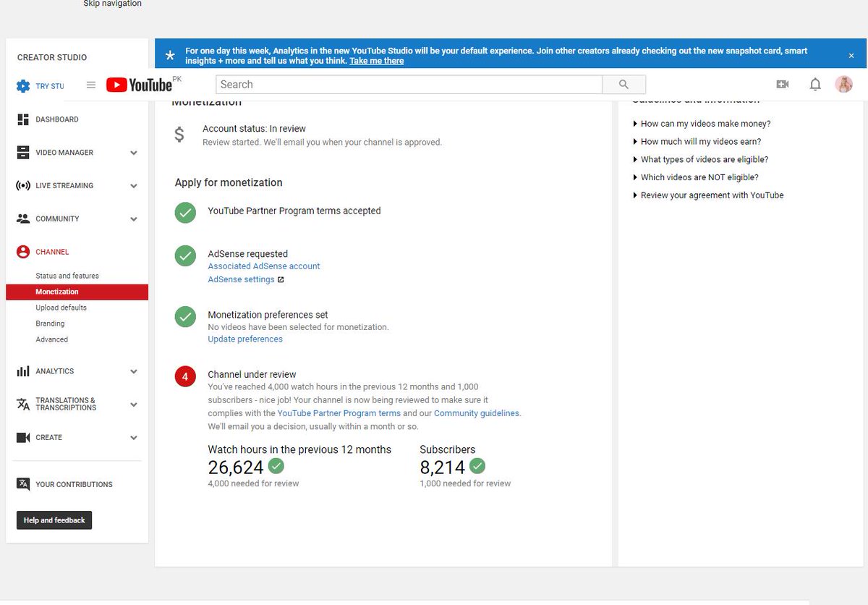Click 'Account status: In review' text
868x605 pixels.
click(x=254, y=129)
